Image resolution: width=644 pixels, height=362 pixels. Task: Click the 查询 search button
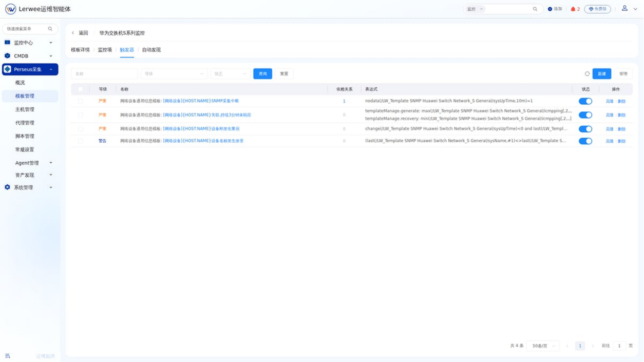(262, 74)
